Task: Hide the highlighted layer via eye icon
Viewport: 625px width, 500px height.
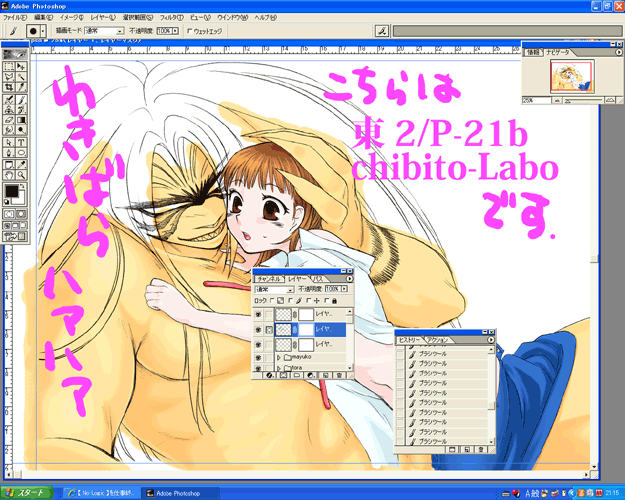Action: point(258,329)
